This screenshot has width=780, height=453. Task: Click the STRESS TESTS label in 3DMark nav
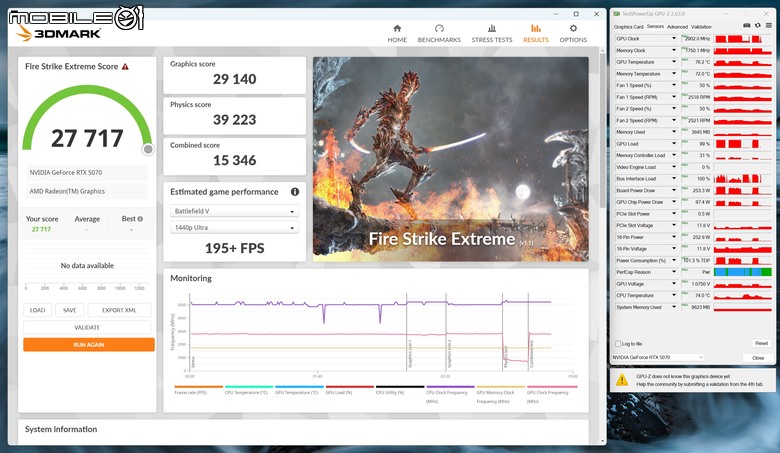coord(491,40)
